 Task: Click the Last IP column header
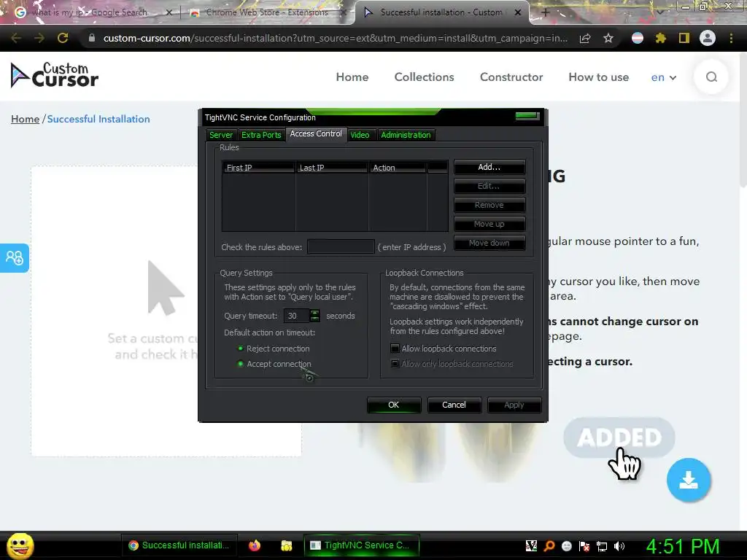(x=332, y=168)
